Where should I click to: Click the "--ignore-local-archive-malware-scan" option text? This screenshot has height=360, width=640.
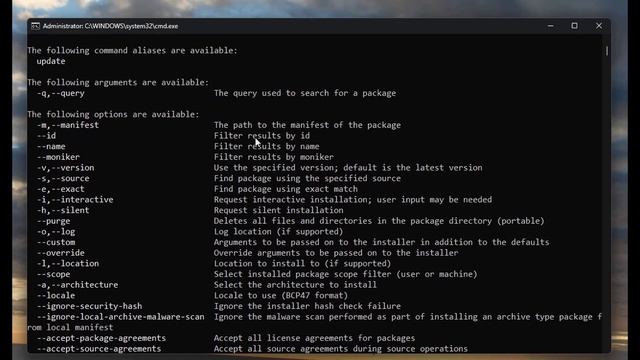pyautogui.click(x=120, y=316)
